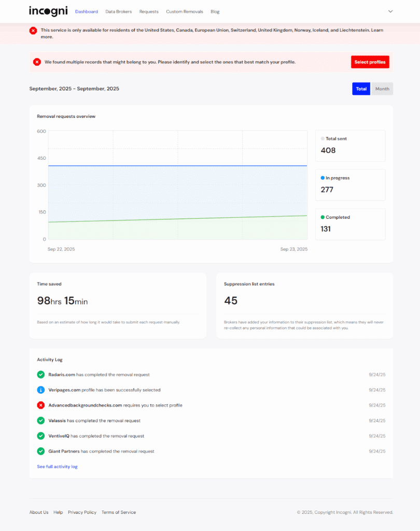Switch the chart view to Month
This screenshot has height=531, width=420.
tap(382, 89)
